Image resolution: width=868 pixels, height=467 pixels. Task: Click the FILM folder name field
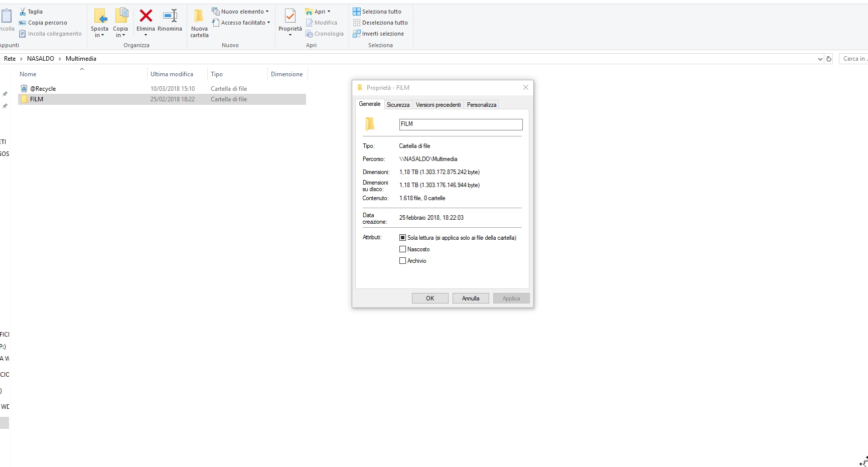pyautogui.click(x=460, y=124)
